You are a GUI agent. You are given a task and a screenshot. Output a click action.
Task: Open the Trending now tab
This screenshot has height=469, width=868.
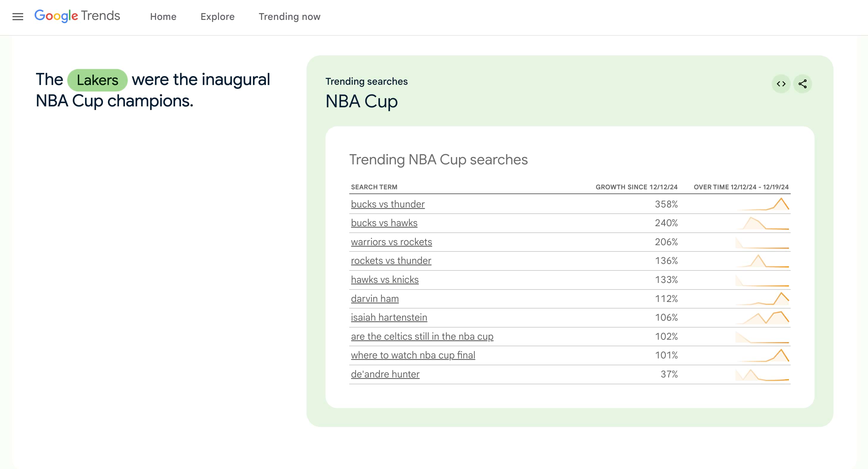tap(289, 17)
